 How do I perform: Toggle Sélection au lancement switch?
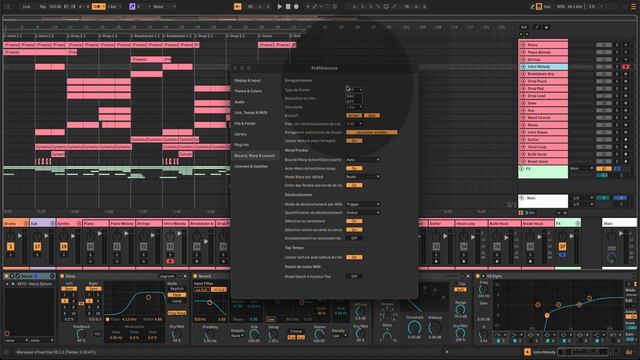[354, 221]
